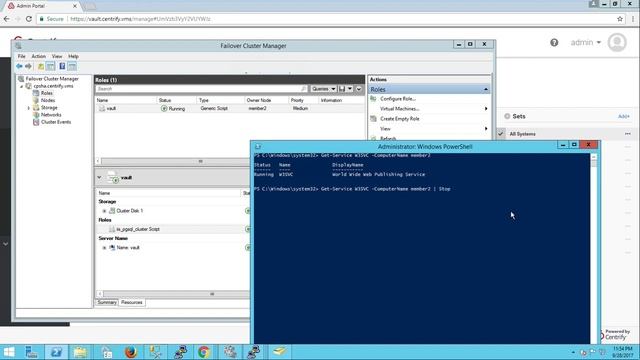Click Configure Role... action
This screenshot has width=640, height=360.
click(398, 99)
